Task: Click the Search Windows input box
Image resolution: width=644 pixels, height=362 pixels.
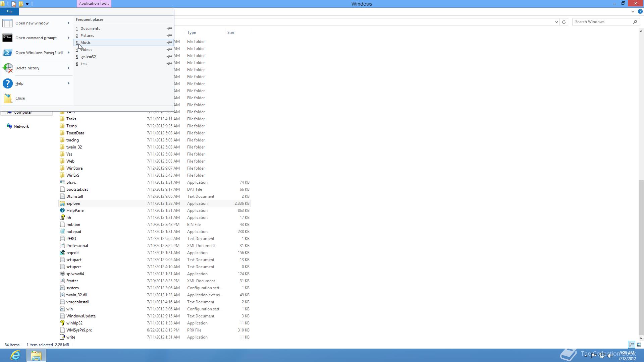Action: click(x=603, y=22)
